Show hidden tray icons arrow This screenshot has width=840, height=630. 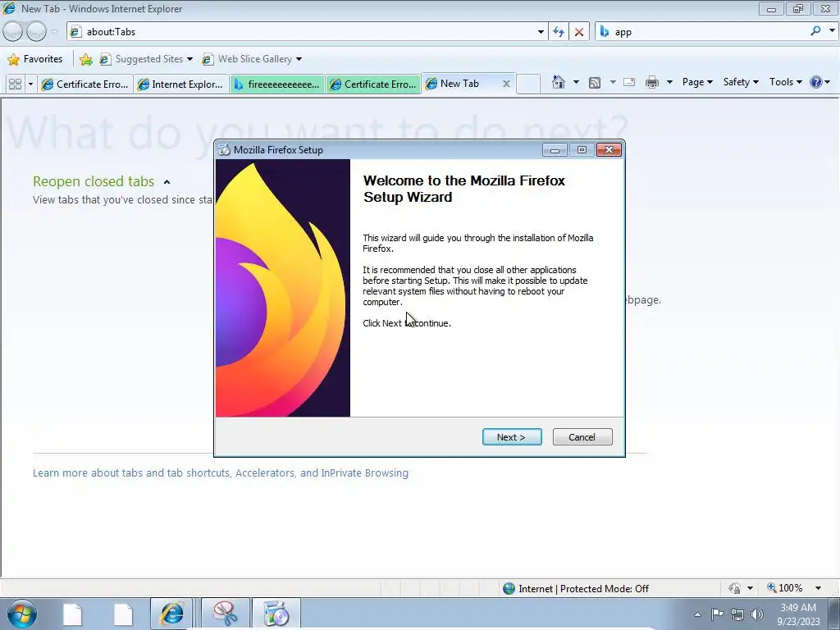(x=697, y=614)
